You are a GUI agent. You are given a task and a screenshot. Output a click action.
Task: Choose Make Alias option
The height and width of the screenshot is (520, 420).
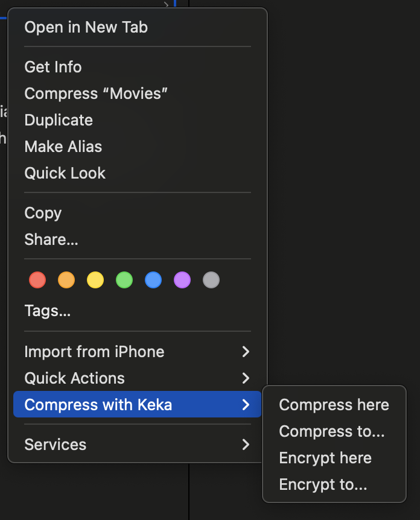click(x=63, y=147)
